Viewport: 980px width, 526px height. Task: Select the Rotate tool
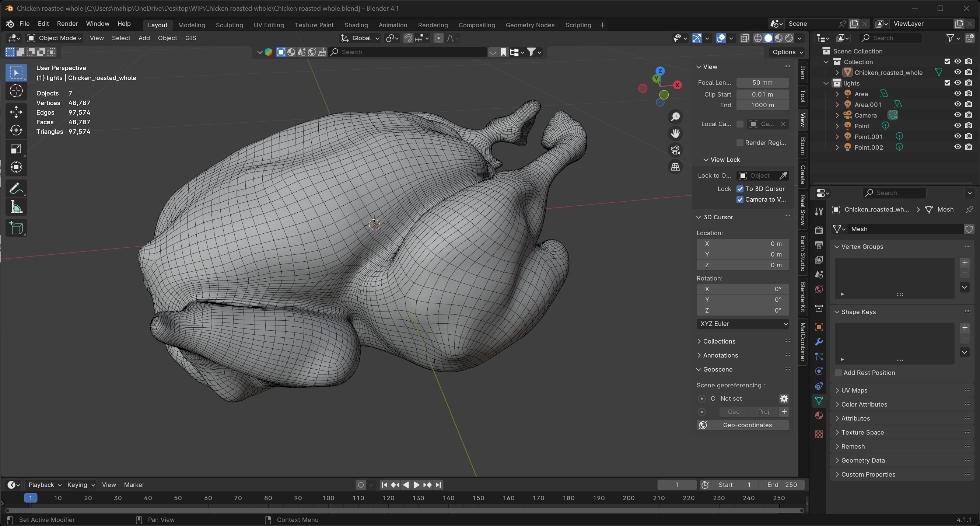pyautogui.click(x=16, y=130)
